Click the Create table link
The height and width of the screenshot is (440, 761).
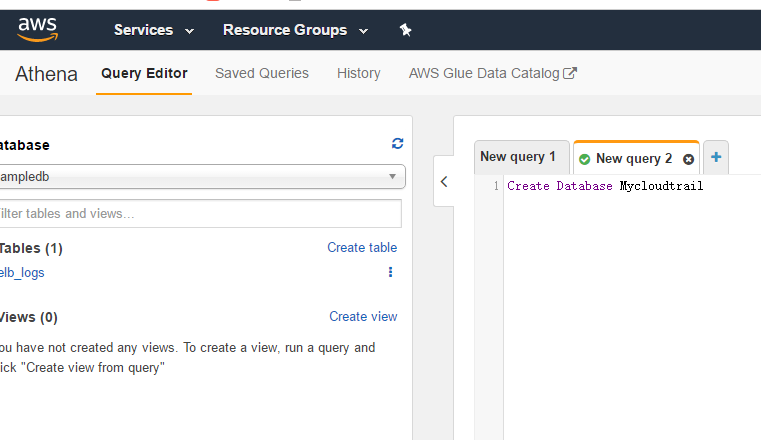pyautogui.click(x=362, y=247)
